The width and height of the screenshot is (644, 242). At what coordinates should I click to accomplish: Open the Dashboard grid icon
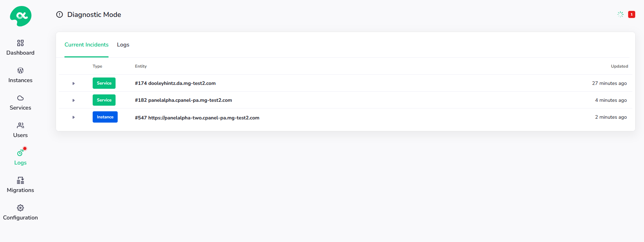coord(20,43)
